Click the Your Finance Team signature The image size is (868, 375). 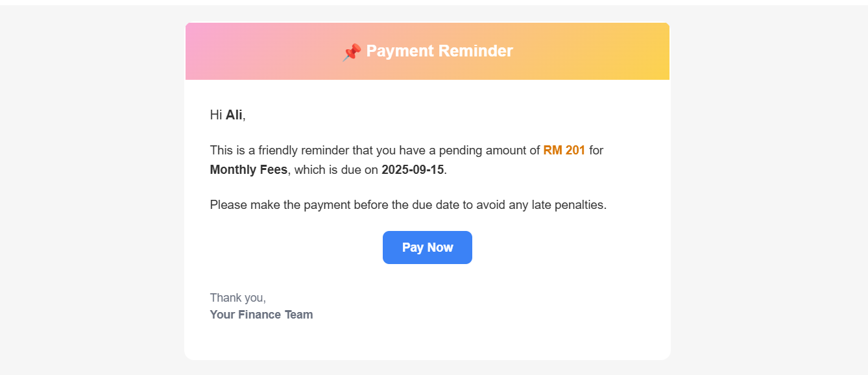click(261, 315)
